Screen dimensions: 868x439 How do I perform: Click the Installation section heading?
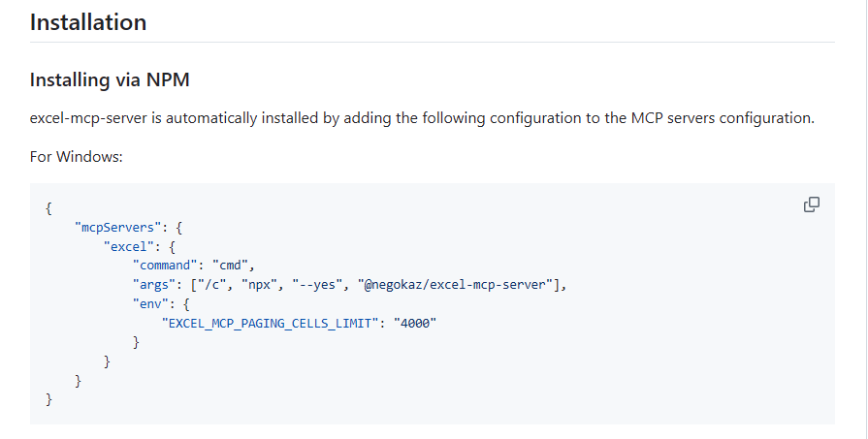88,22
